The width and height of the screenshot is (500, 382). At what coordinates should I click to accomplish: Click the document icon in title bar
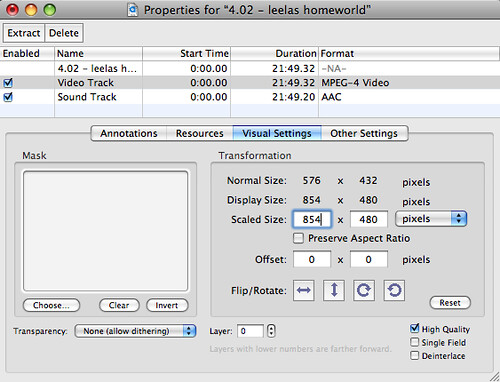pos(133,10)
